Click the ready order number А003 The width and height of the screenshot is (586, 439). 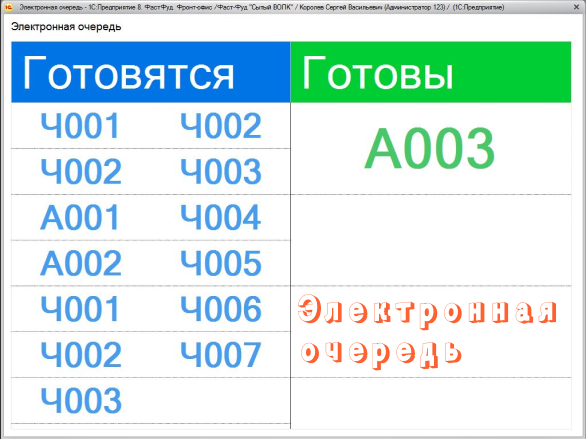click(430, 148)
